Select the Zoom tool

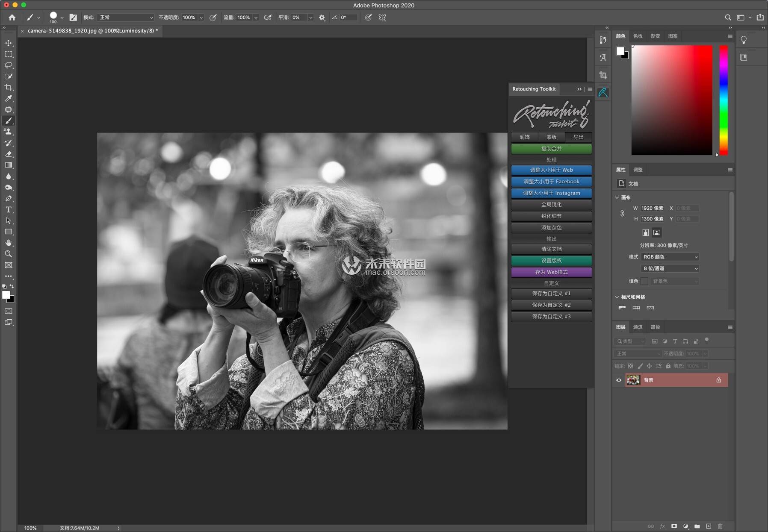(x=9, y=254)
